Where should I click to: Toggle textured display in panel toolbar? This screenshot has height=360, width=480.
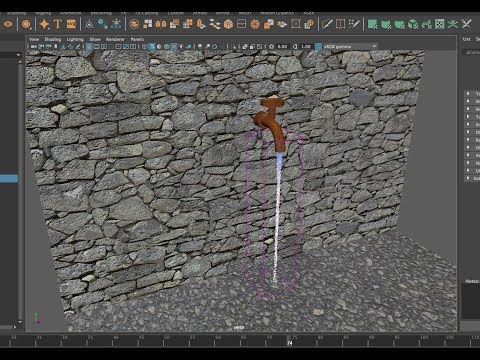coord(174,47)
